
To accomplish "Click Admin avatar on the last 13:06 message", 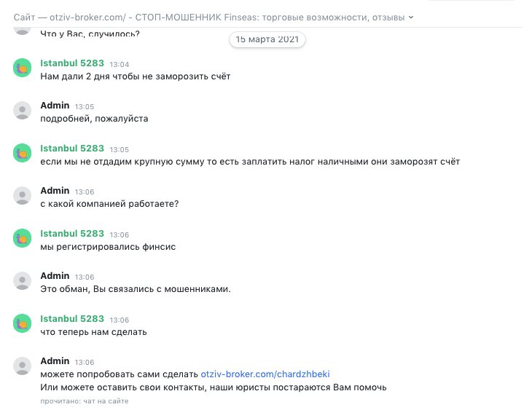I will coord(23,366).
